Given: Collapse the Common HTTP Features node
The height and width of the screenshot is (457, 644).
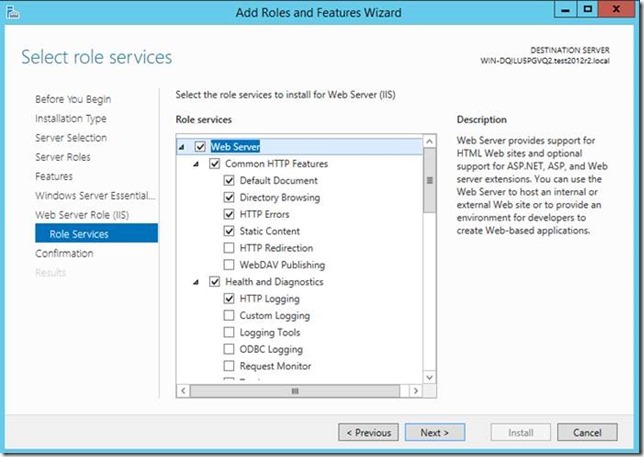Looking at the screenshot, I should pyautogui.click(x=197, y=164).
